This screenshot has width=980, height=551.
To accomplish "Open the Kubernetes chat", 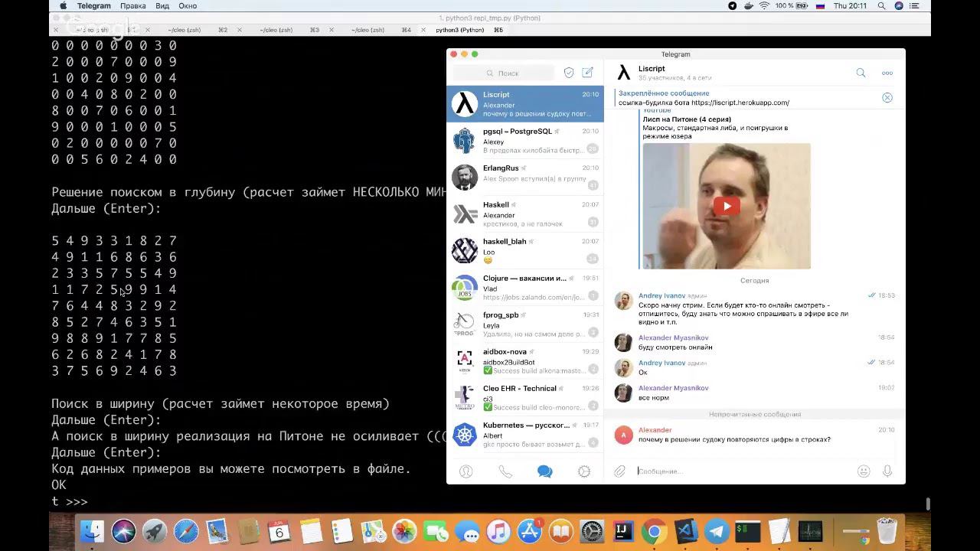I will (525, 435).
